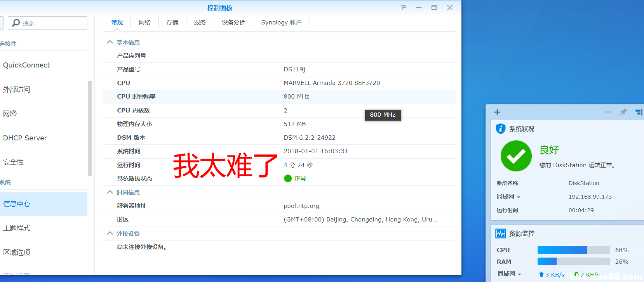Image resolution: width=644 pixels, height=282 pixels.
Task: Click the green checkmark status icon
Action: click(x=516, y=156)
